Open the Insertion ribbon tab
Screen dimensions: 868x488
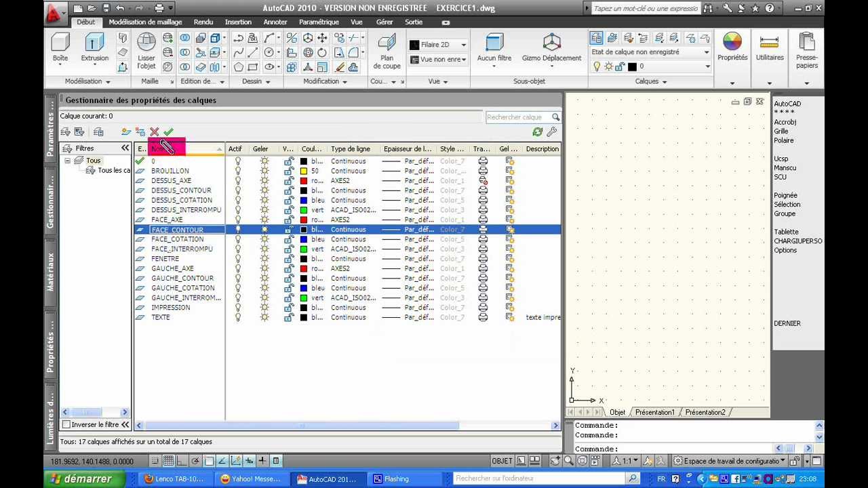tap(238, 22)
